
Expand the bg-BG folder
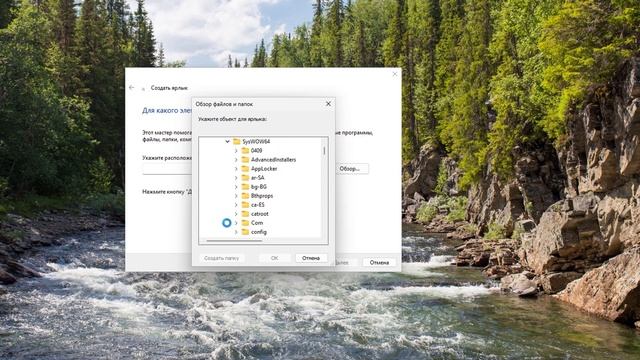pyautogui.click(x=236, y=187)
